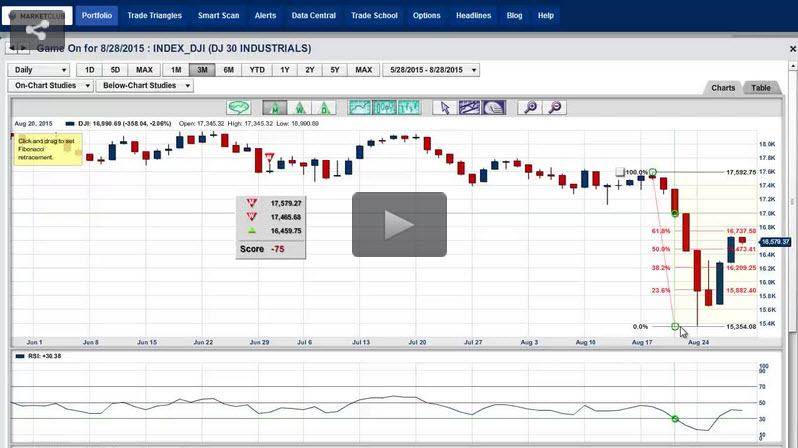Click the 6M time range button
The height and width of the screenshot is (448, 798).
click(x=229, y=70)
